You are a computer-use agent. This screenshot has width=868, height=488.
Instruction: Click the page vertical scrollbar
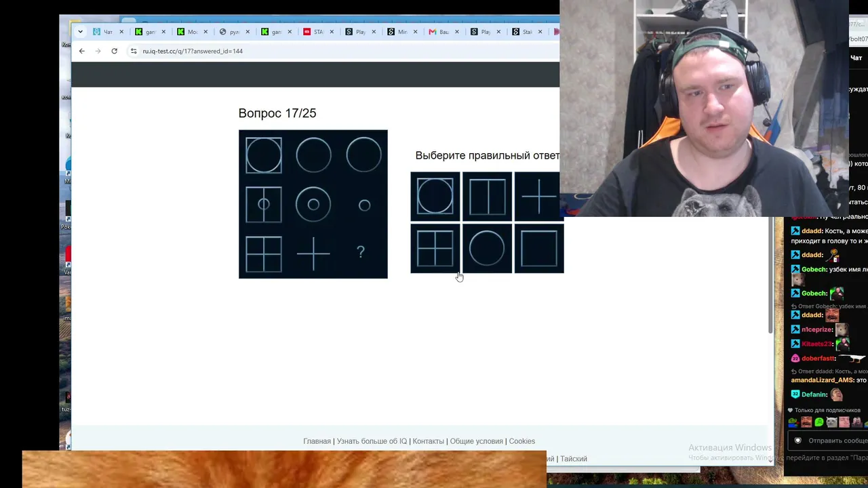(771, 274)
